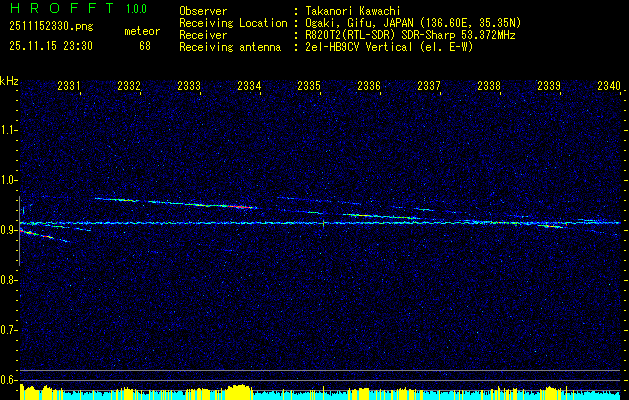Click the 2335 time marker

309,85
